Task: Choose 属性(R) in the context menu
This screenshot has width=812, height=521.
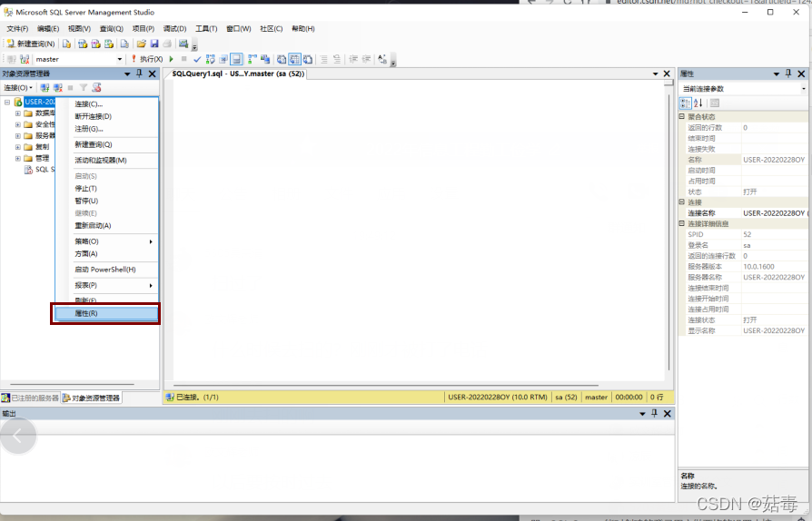Action: click(106, 313)
